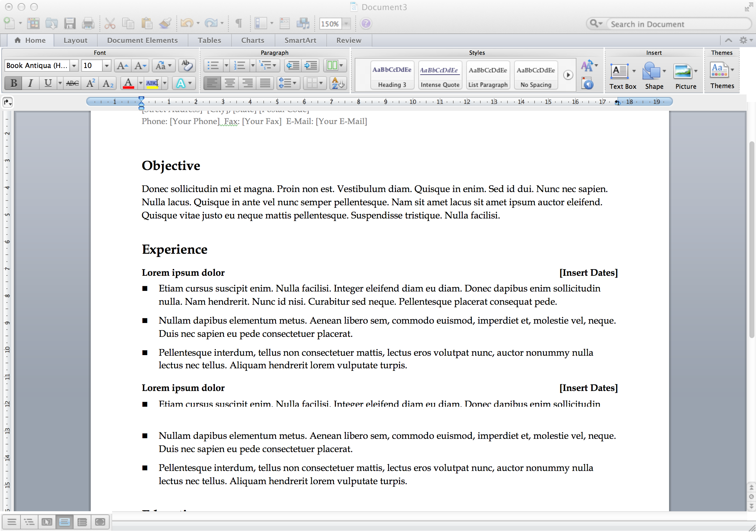756x532 pixels.
Task: Select the Format Painter brush icon
Action: (x=165, y=23)
